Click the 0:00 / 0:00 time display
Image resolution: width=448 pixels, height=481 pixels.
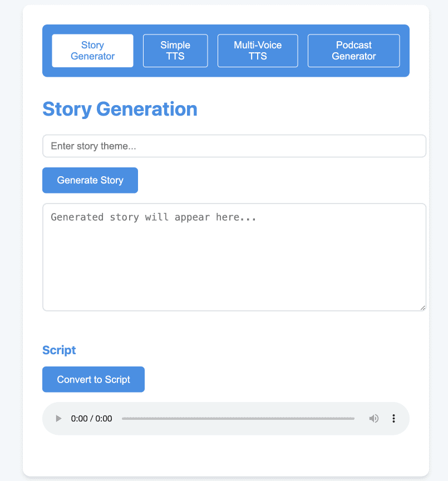click(x=91, y=418)
